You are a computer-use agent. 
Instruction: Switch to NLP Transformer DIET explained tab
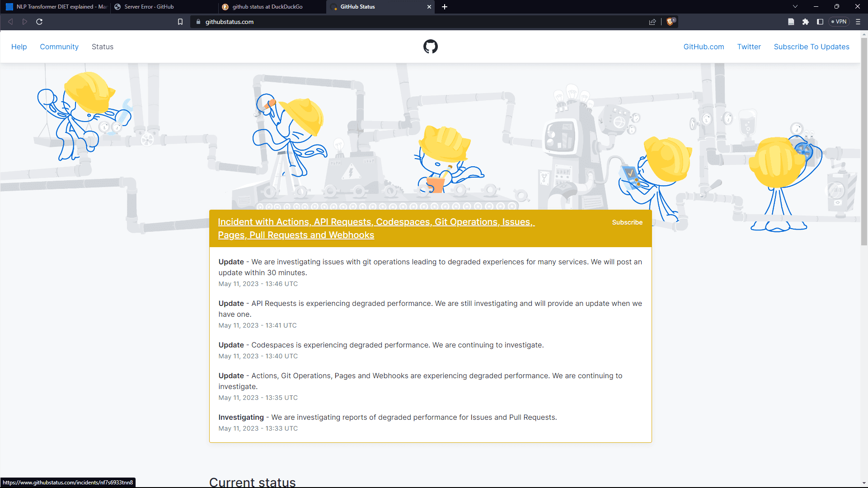click(x=56, y=7)
